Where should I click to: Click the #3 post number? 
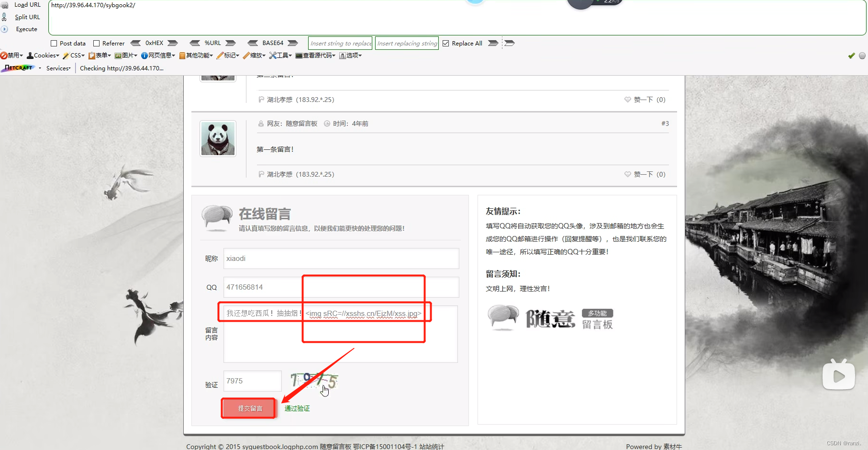[665, 124]
